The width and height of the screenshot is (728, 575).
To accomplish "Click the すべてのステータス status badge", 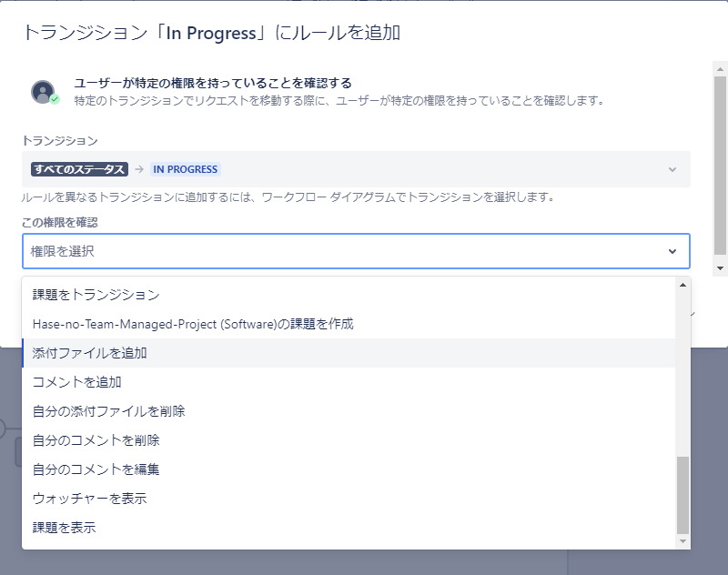I will click(79, 169).
